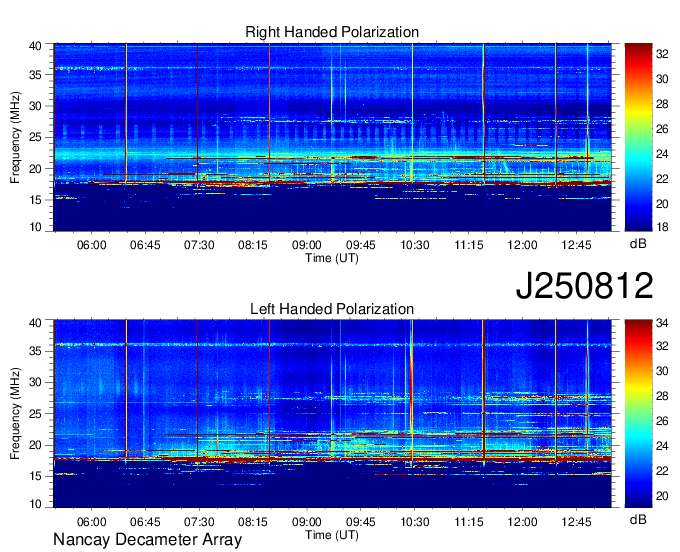Click the Left Handed plot colorbar
Viewport: 680px width, 552px height.
(638, 413)
